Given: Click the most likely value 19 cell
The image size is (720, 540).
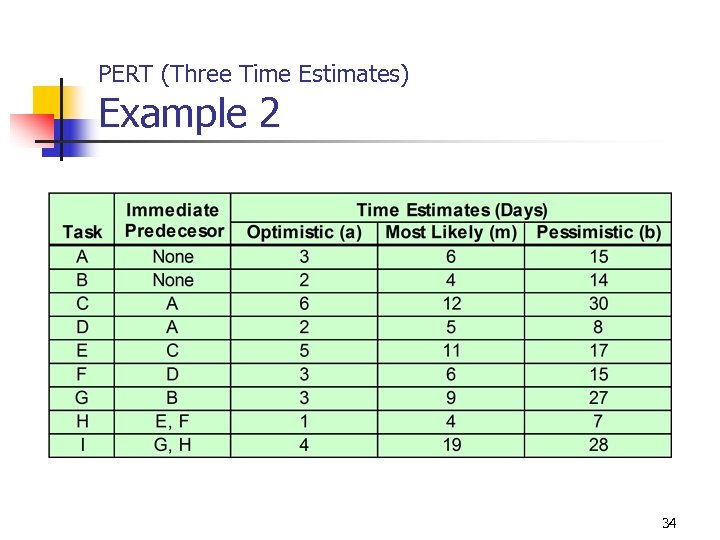Looking at the screenshot, I should [x=451, y=444].
